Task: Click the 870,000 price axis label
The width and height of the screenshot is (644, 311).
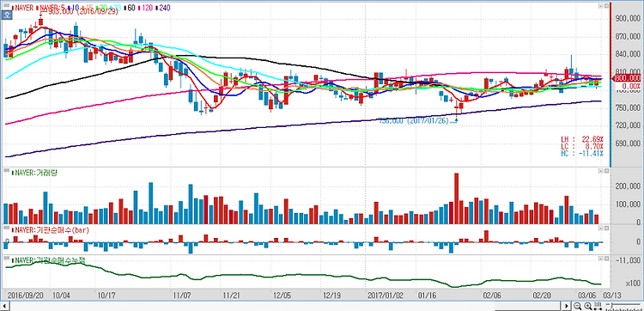Action: (x=627, y=37)
